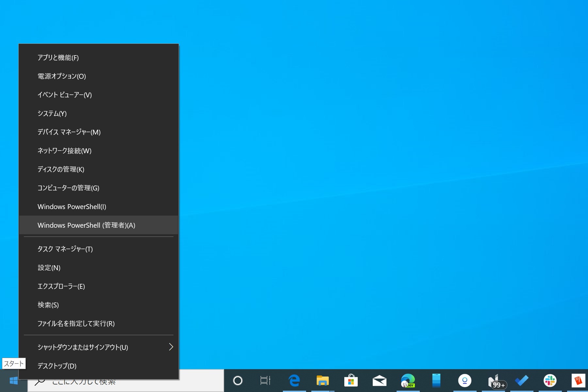The width and height of the screenshot is (588, 392).
Task: Open 設定(N) from the menu
Action: click(98, 268)
